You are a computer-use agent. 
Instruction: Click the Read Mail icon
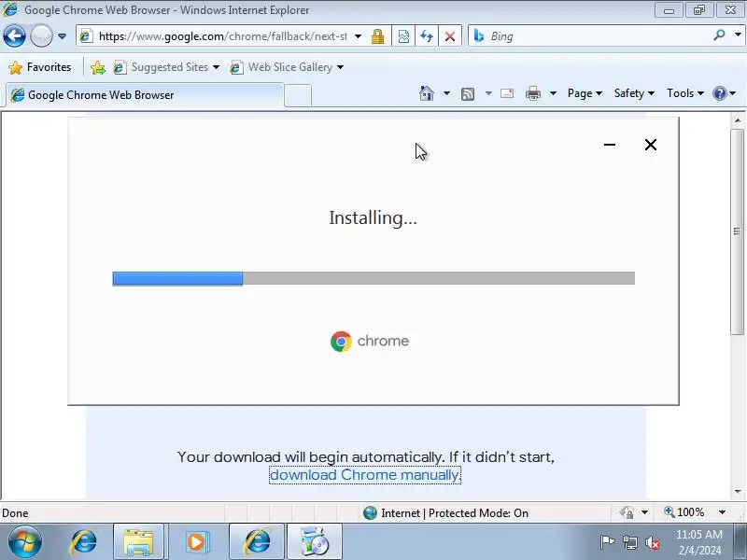507,93
